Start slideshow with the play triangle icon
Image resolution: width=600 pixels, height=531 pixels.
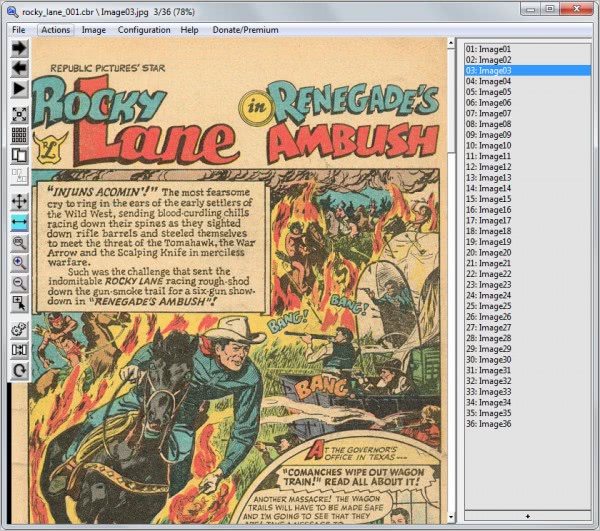pos(19,89)
